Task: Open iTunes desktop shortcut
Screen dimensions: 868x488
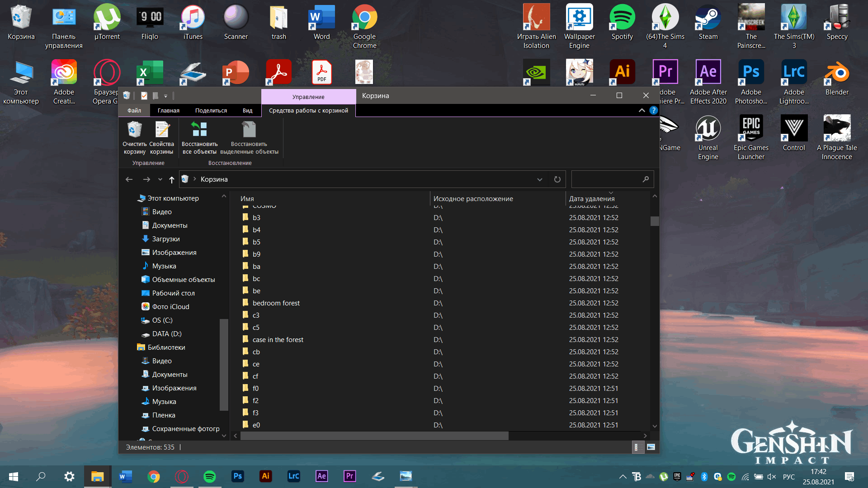Action: (x=193, y=23)
